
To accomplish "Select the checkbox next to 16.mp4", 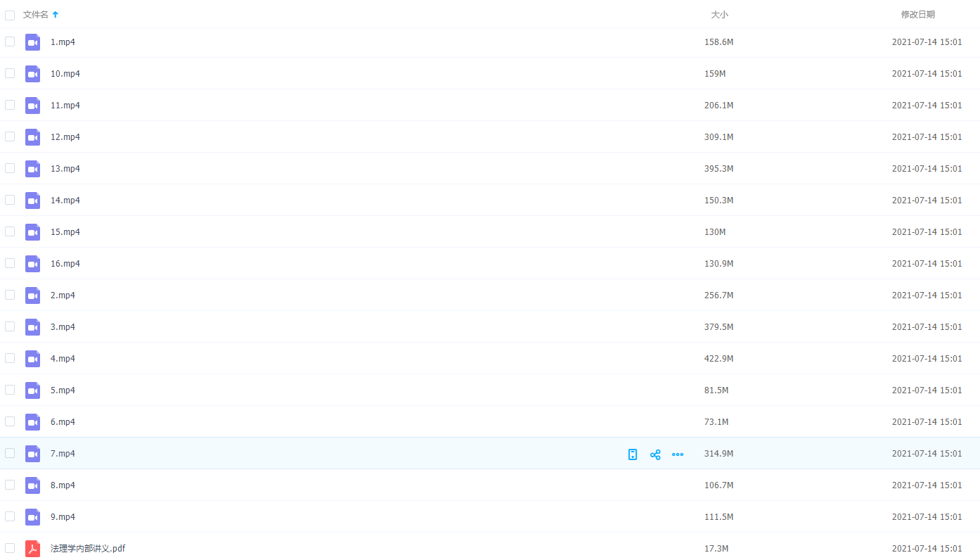I will tap(10, 263).
